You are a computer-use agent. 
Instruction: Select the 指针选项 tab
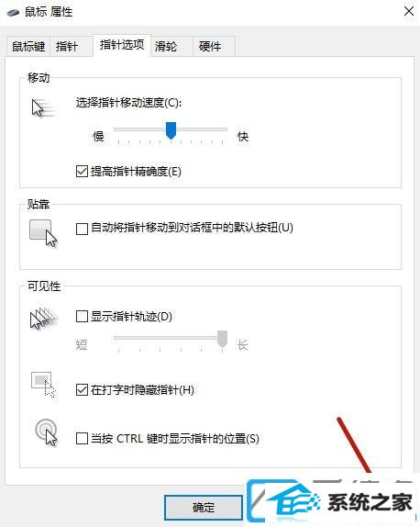coord(122,45)
